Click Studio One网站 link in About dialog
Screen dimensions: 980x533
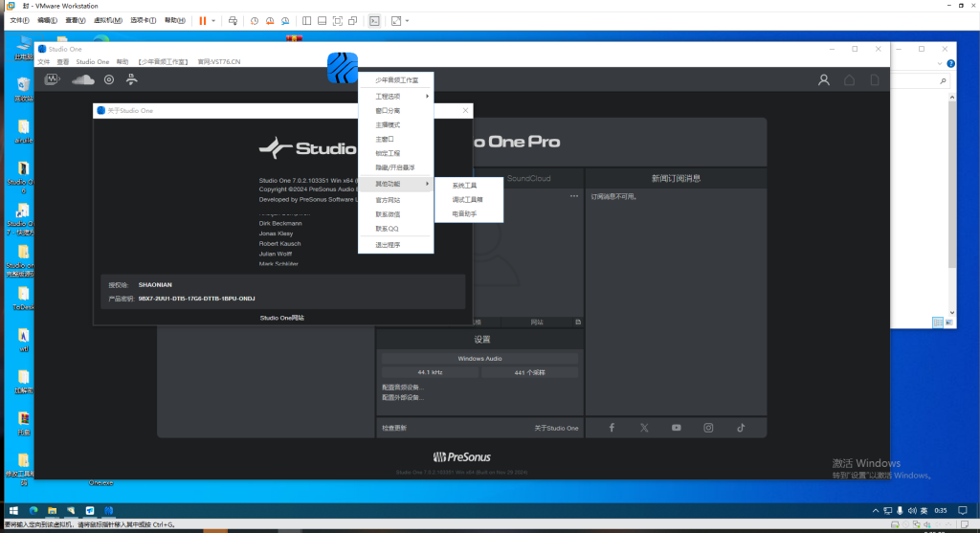click(x=282, y=318)
